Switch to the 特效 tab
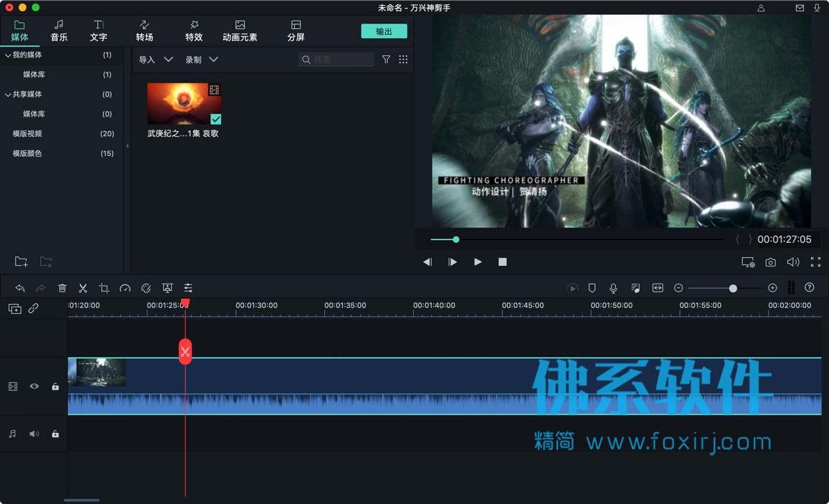Image resolution: width=829 pixels, height=504 pixels. [194, 31]
